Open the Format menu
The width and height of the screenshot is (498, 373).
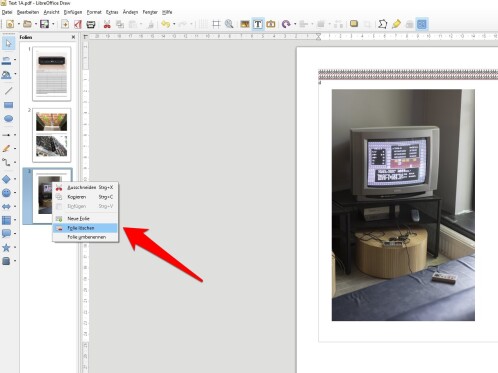tap(94, 12)
